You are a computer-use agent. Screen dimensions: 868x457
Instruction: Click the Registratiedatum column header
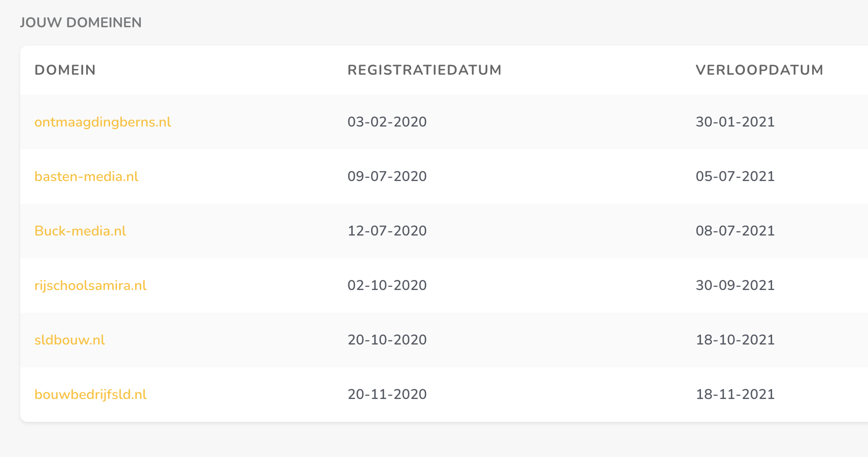[424, 70]
